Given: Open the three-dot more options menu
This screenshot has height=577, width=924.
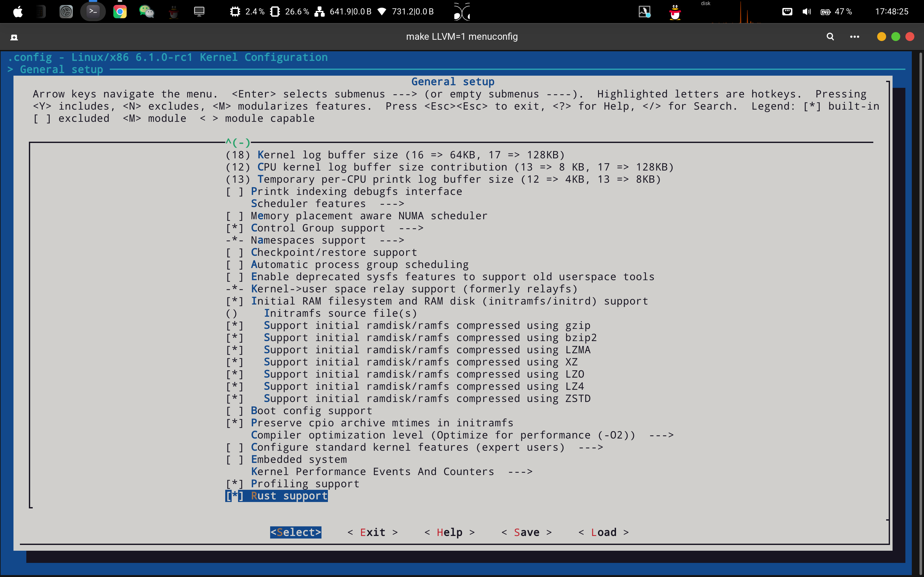Looking at the screenshot, I should [x=854, y=37].
